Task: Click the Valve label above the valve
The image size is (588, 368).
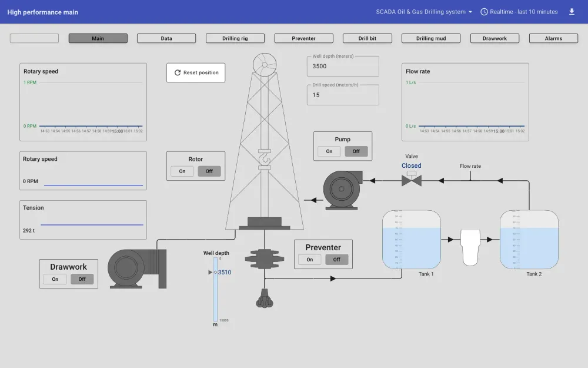Action: click(x=412, y=156)
